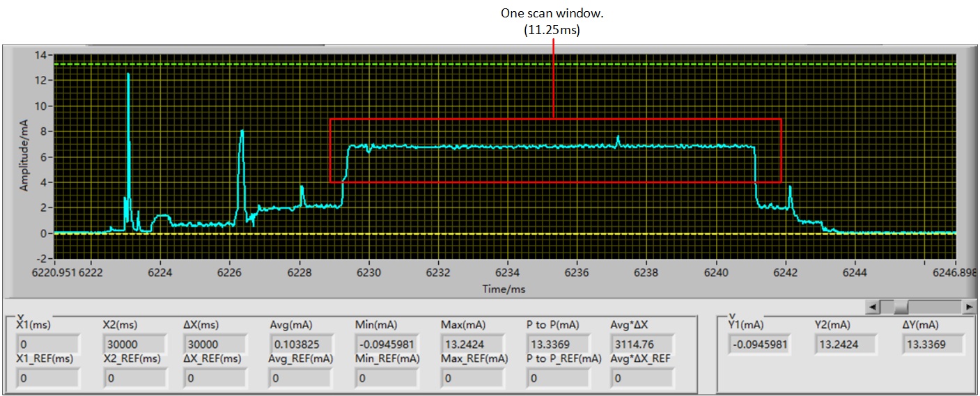Click the scrollbar left arrow below graph
This screenshot has width=980, height=396.
[871, 307]
